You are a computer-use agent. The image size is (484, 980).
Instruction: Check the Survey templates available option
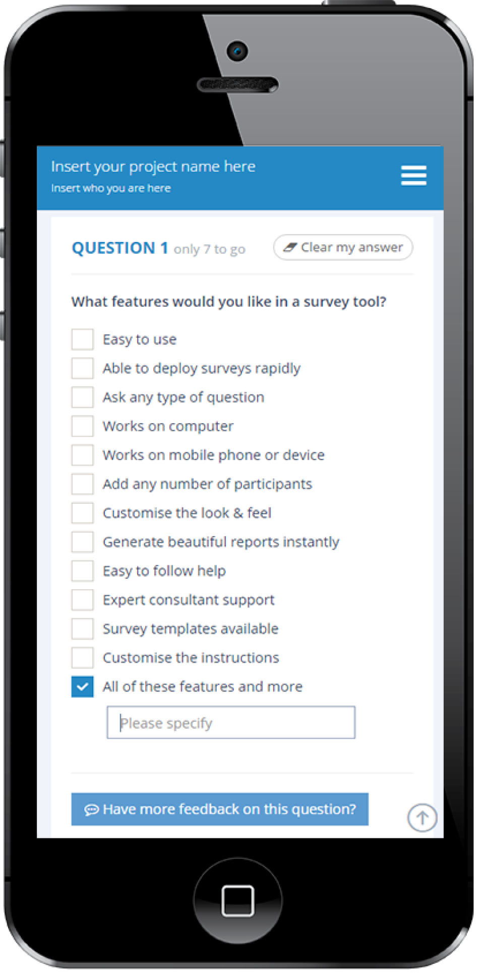(82, 628)
